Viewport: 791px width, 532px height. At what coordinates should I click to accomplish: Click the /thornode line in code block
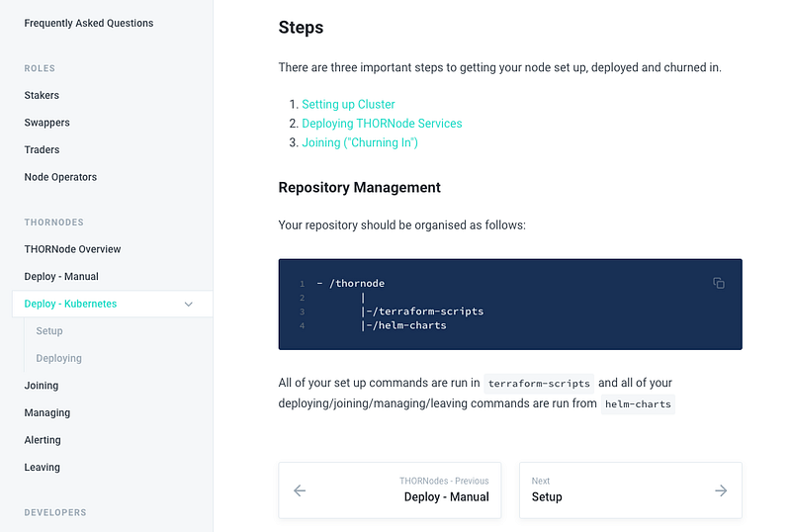(x=351, y=284)
